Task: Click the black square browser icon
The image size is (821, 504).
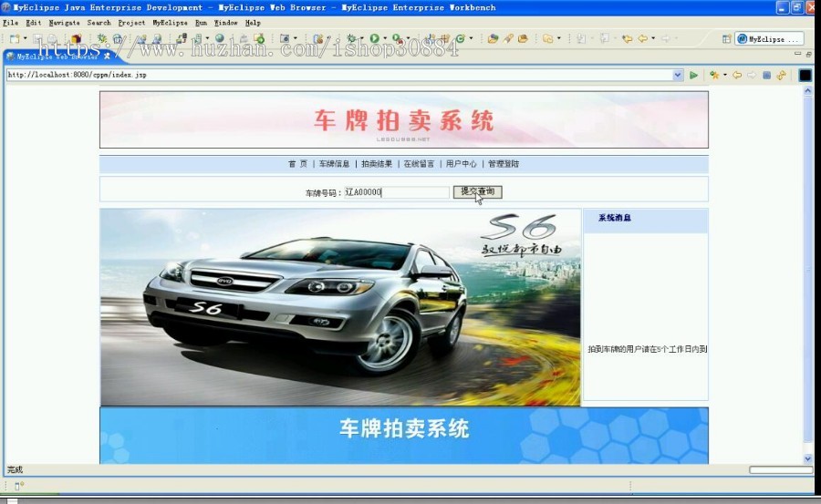Action: coord(805,76)
